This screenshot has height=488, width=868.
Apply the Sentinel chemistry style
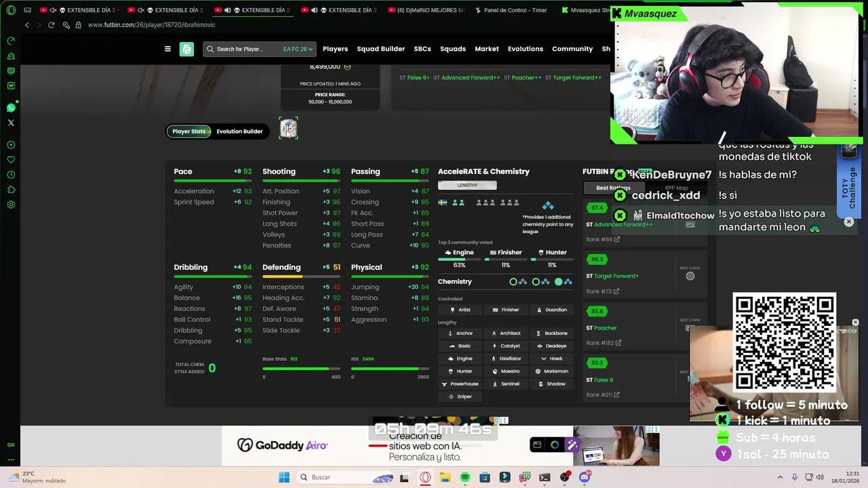click(x=506, y=384)
